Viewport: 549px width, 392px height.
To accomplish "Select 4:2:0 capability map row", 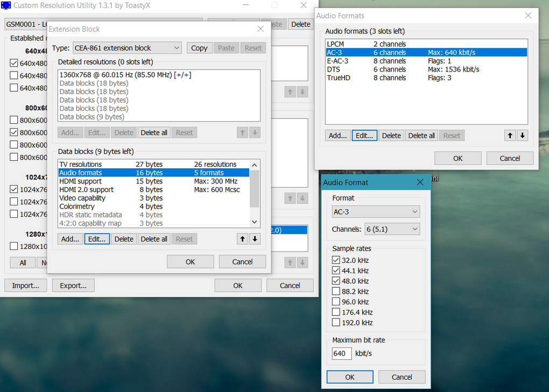I will [154, 223].
